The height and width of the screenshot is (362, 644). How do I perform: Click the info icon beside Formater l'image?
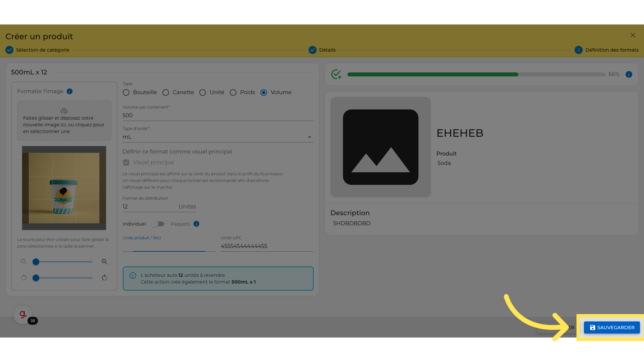[x=69, y=92]
